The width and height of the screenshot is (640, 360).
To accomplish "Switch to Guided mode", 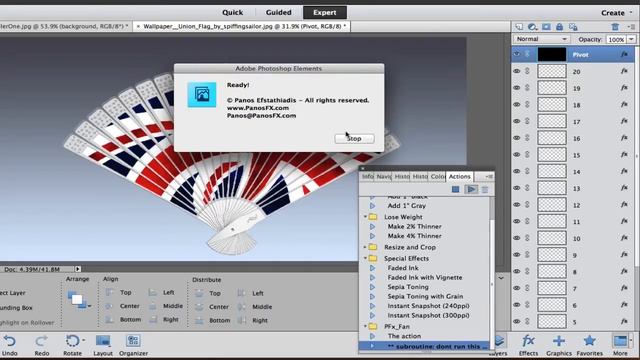I will (279, 12).
